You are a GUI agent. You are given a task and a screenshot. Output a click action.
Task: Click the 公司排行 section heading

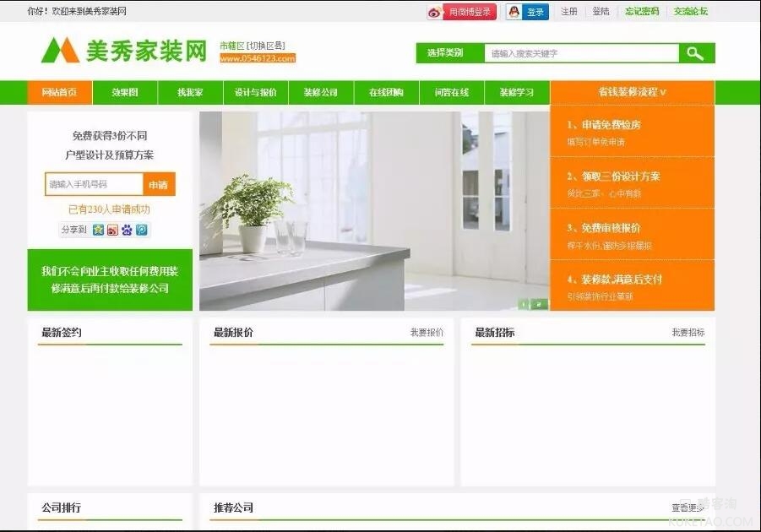click(62, 508)
